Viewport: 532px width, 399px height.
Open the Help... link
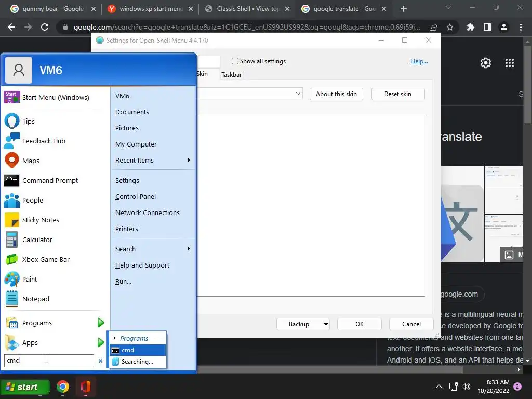coord(419,61)
